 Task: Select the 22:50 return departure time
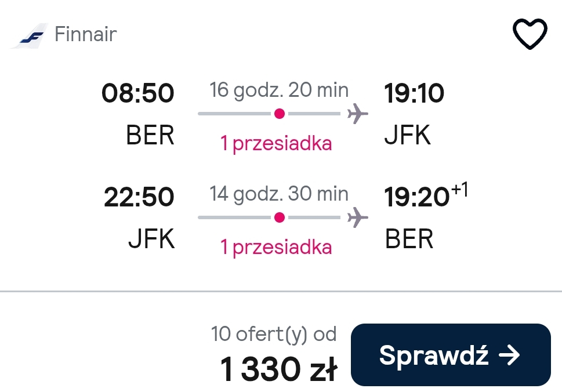[139, 197]
